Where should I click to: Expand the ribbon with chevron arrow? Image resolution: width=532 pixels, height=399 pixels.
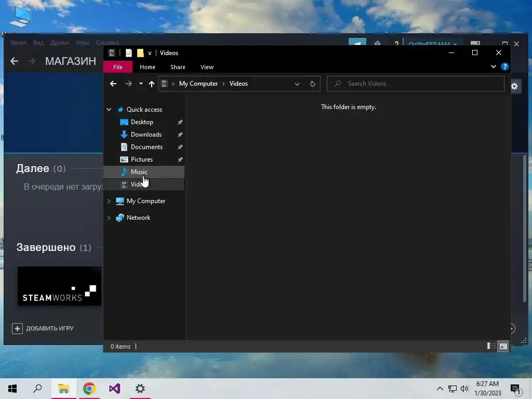click(494, 66)
